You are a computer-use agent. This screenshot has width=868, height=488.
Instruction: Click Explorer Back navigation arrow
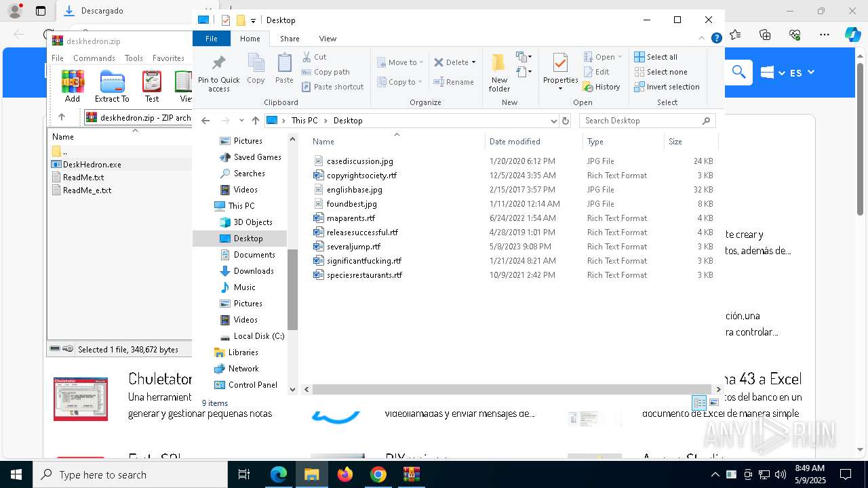[x=205, y=121]
